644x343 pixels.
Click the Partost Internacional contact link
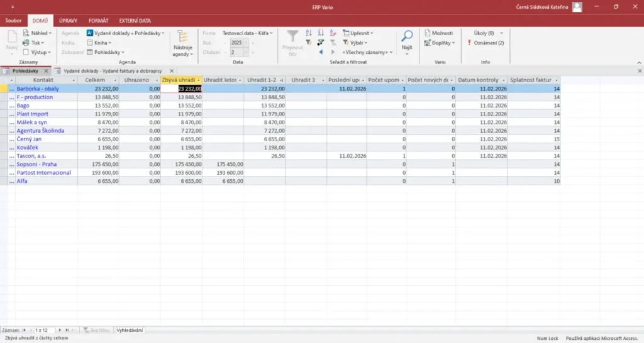[x=43, y=172]
